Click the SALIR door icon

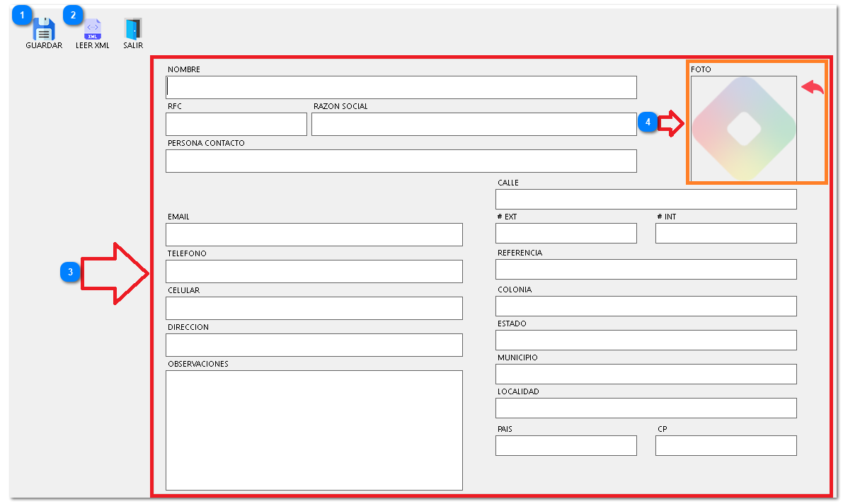tap(133, 30)
